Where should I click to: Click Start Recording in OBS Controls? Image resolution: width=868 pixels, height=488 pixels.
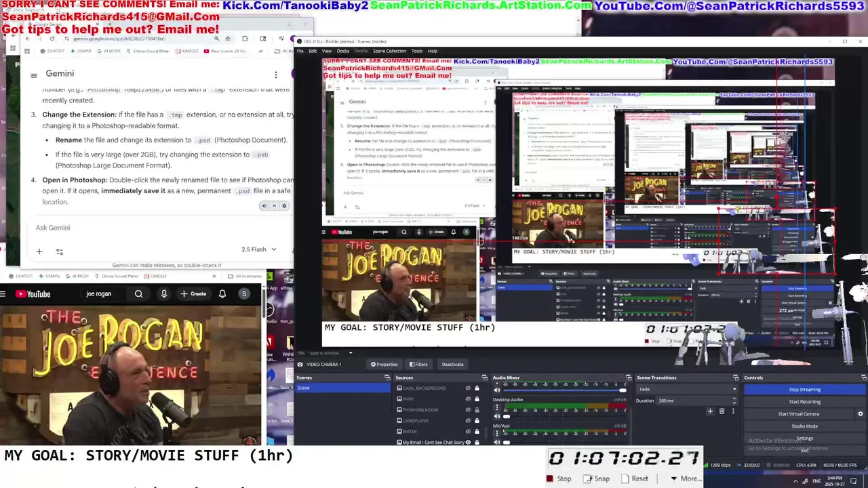click(804, 402)
